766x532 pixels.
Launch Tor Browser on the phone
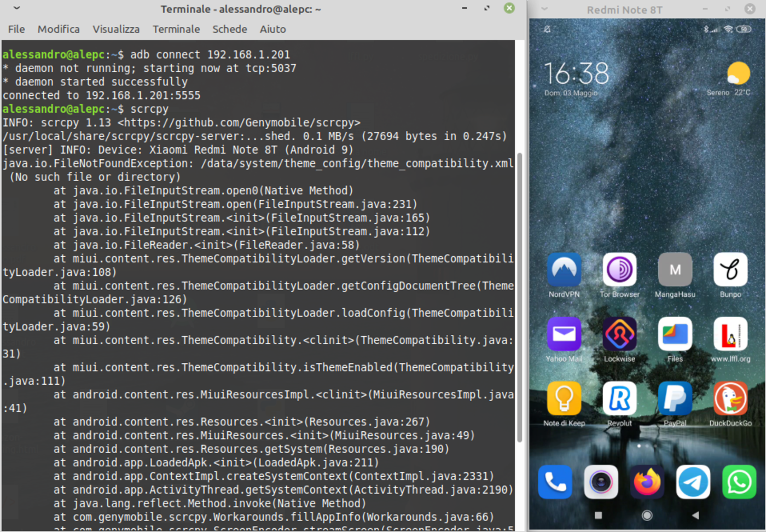tap(620, 269)
